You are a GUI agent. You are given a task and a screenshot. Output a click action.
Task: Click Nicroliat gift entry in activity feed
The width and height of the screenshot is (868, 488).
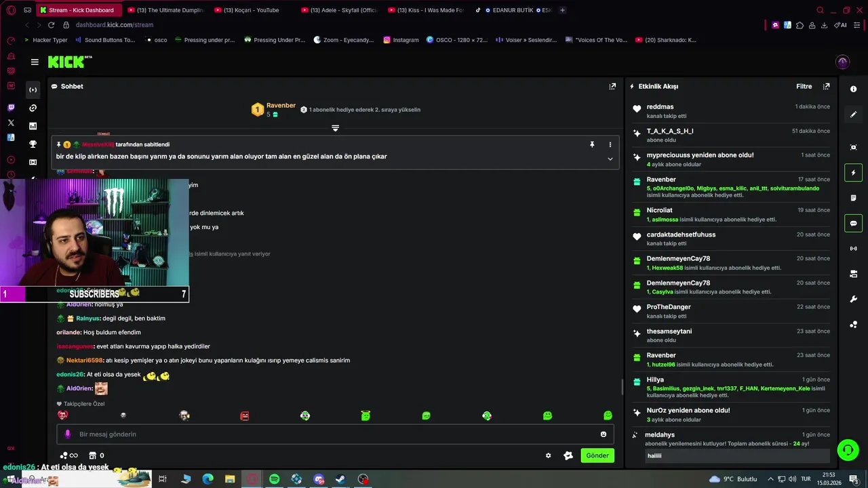731,215
